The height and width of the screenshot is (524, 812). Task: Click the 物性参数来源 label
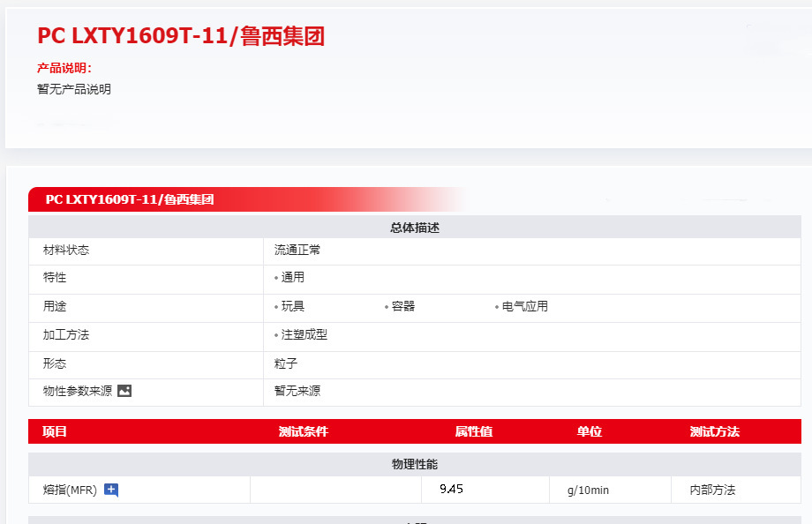78,391
